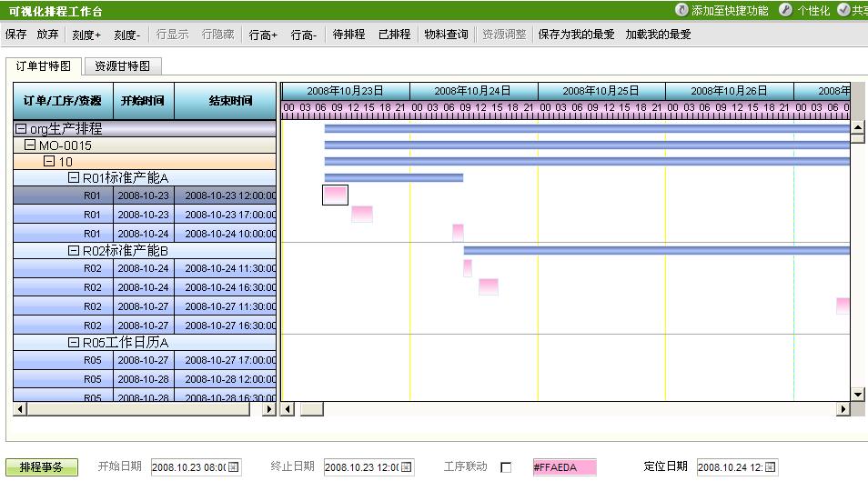Click the 2008年10月24日 date header

pyautogui.click(x=473, y=91)
